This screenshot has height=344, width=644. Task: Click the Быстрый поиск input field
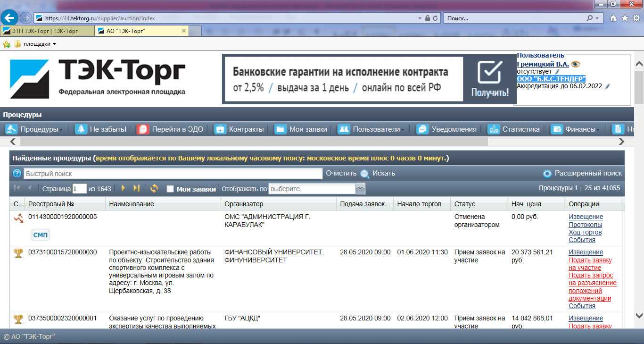coord(173,174)
